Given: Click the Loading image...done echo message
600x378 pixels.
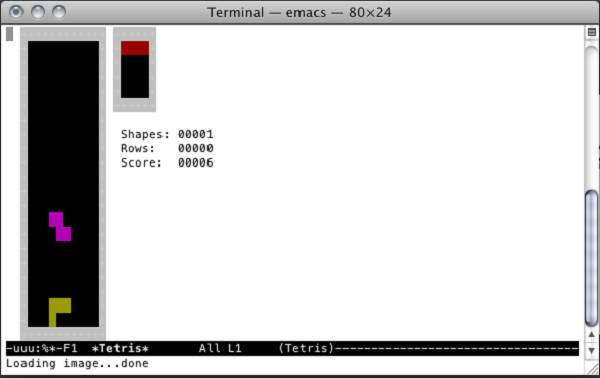Looking at the screenshot, I should coord(77,363).
